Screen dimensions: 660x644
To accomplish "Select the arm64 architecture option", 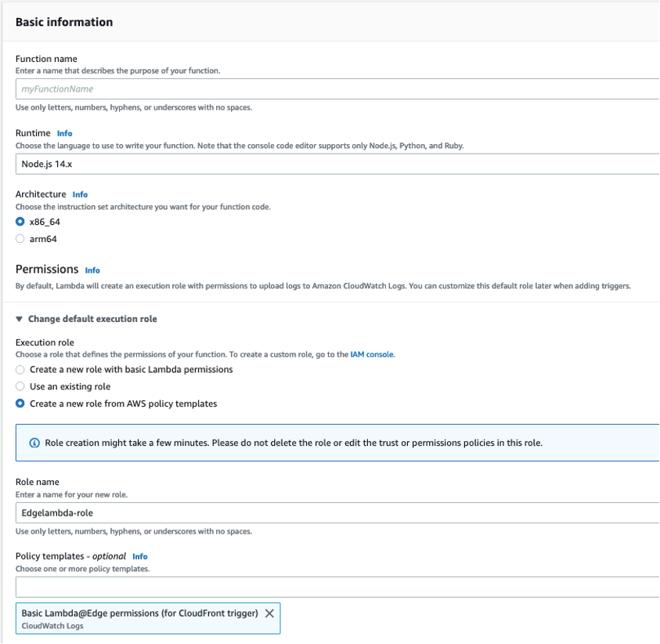I will [20, 238].
